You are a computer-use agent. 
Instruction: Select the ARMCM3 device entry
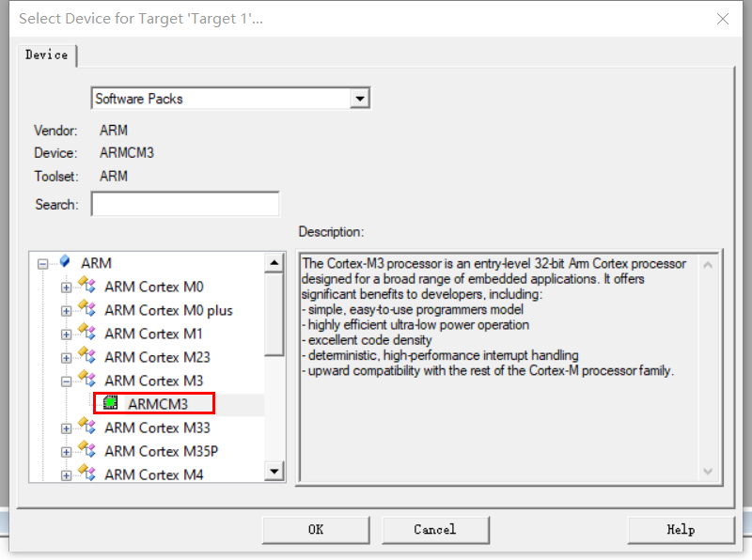click(158, 404)
